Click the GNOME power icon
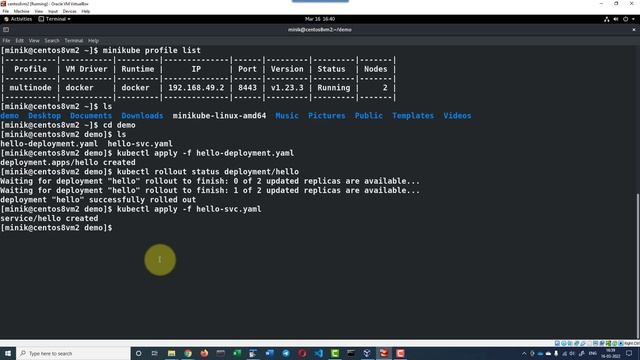Image resolution: width=640 pixels, height=360 pixels. (x=625, y=19)
